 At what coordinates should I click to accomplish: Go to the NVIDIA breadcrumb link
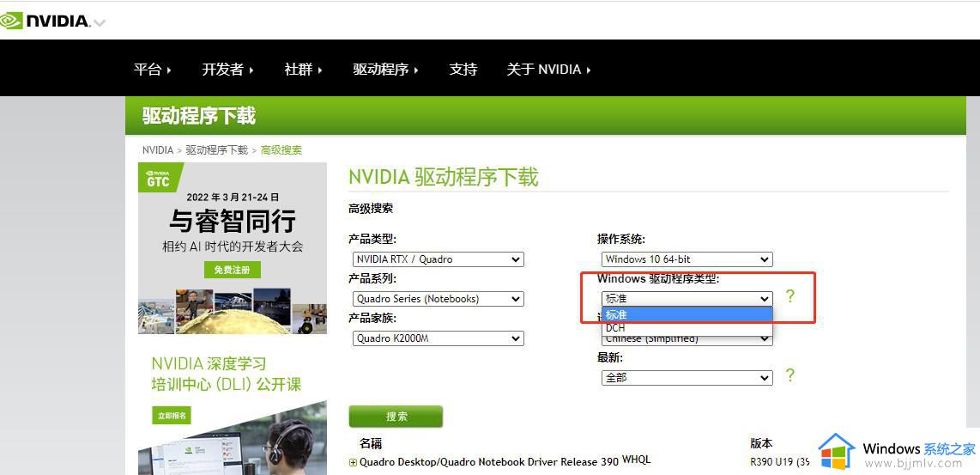(x=158, y=150)
